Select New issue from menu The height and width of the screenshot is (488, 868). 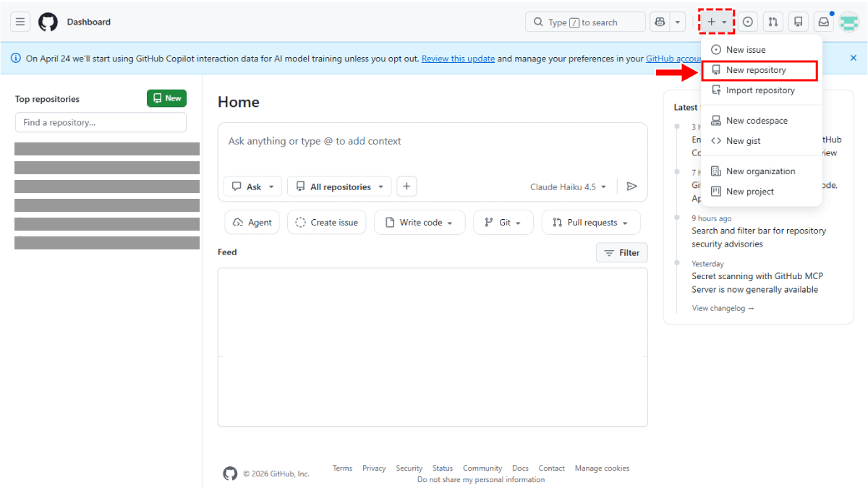click(x=762, y=50)
